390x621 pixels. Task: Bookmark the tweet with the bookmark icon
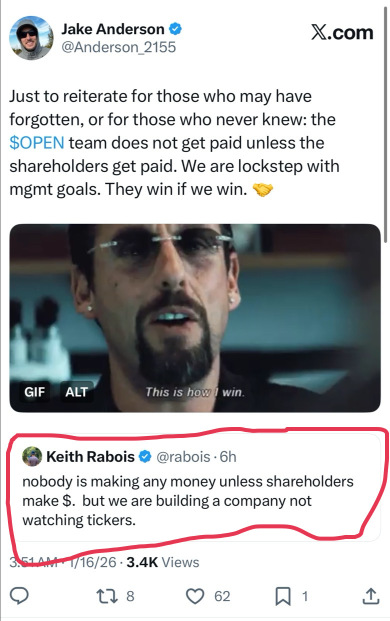click(283, 596)
